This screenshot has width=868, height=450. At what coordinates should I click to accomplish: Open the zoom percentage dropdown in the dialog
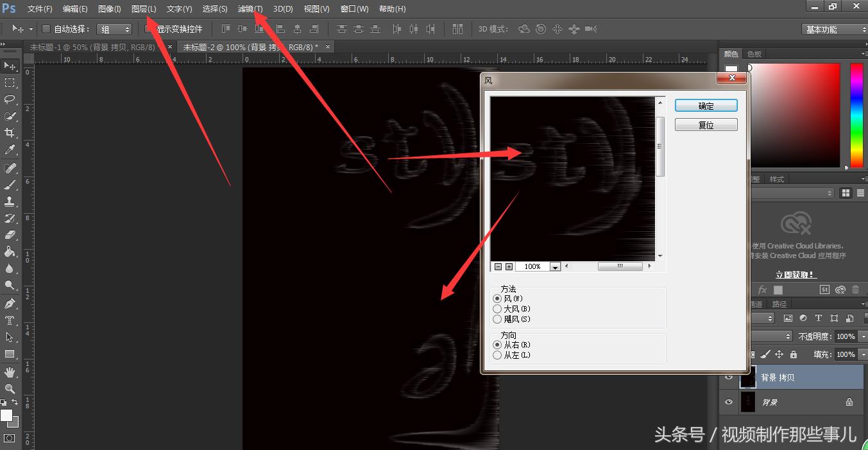tap(554, 266)
